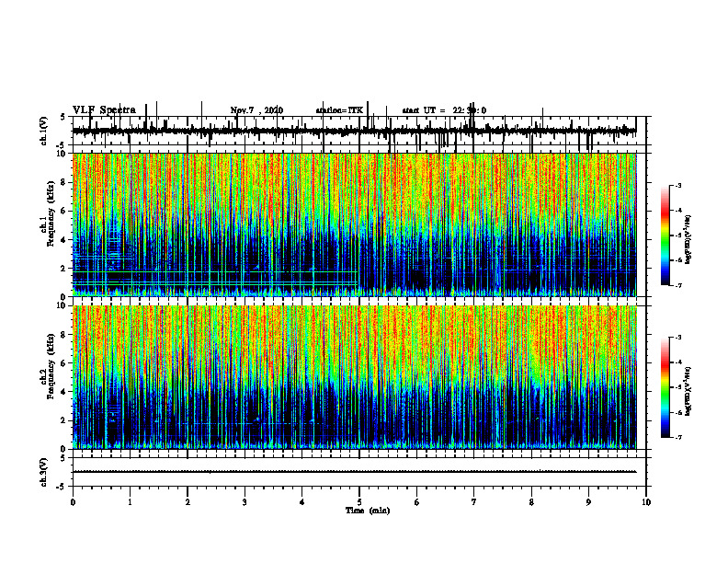Click time axis tick label "9"

tap(588, 502)
